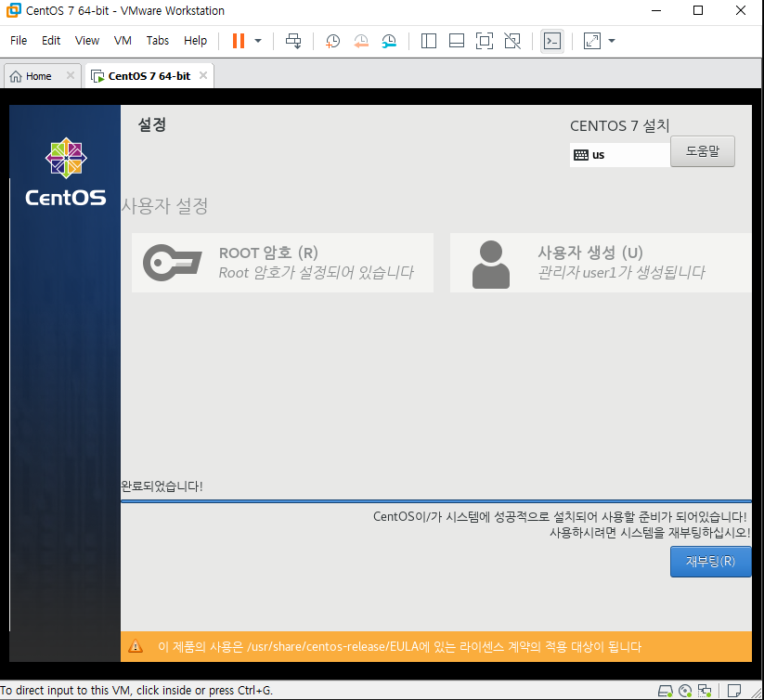This screenshot has height=700, width=764.
Task: Open the Edit menu
Action: pos(51,41)
